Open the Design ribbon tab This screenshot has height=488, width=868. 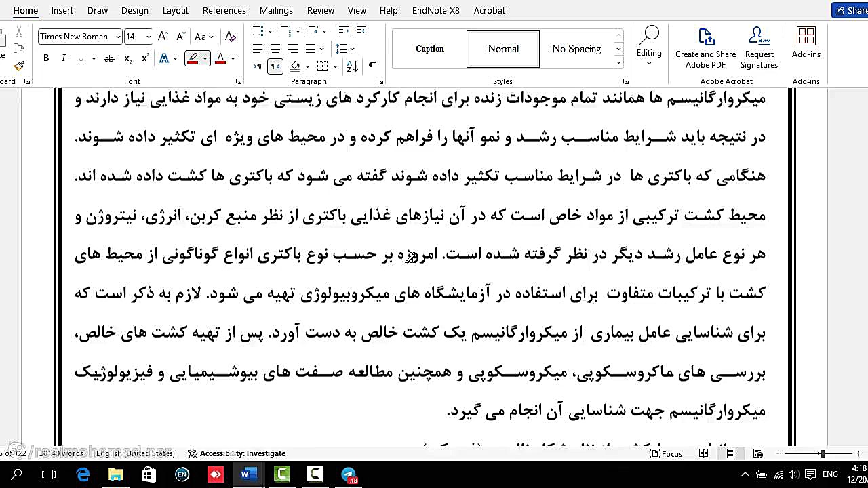click(135, 10)
